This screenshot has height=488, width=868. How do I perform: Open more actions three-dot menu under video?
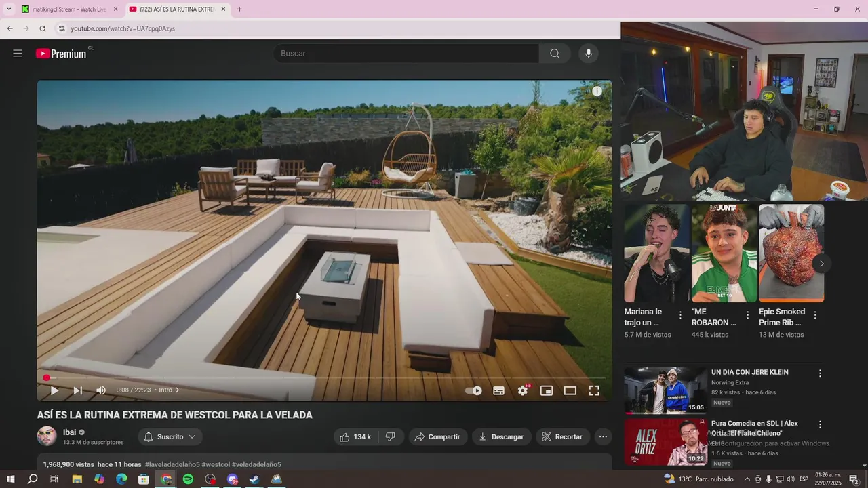[603, 437]
